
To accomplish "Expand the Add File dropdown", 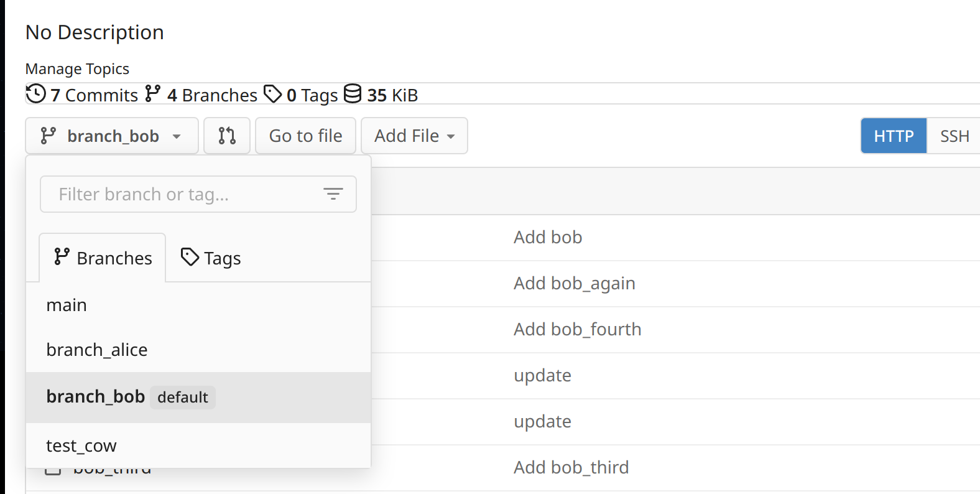I will (x=414, y=136).
